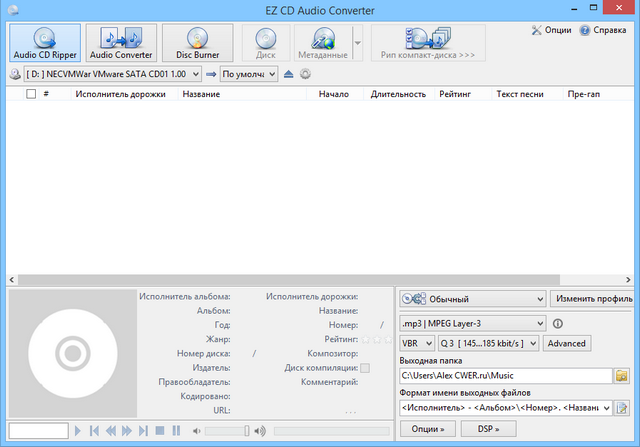Pause playback
This screenshot has height=447, width=640.
tap(176, 431)
